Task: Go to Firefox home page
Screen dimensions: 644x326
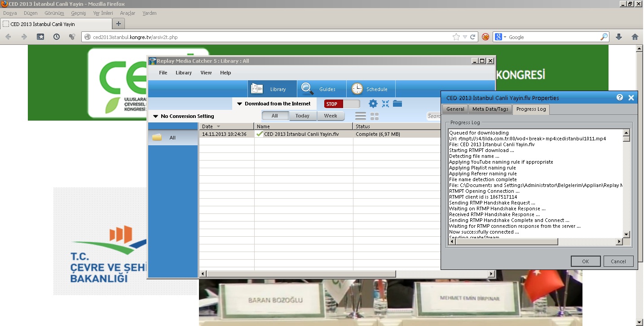Action: (635, 37)
